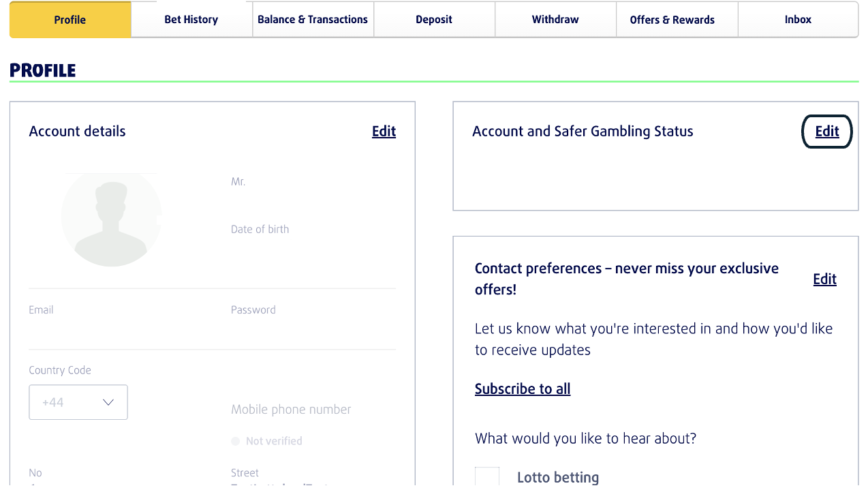Screen dimensions: 868x503
Task: Edit Account and Safer Gambling Status
Action: tap(827, 132)
